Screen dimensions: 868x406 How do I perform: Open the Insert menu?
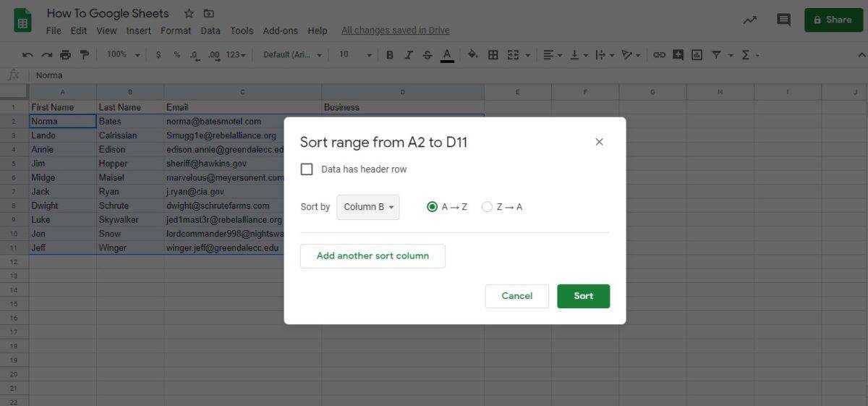pyautogui.click(x=139, y=30)
